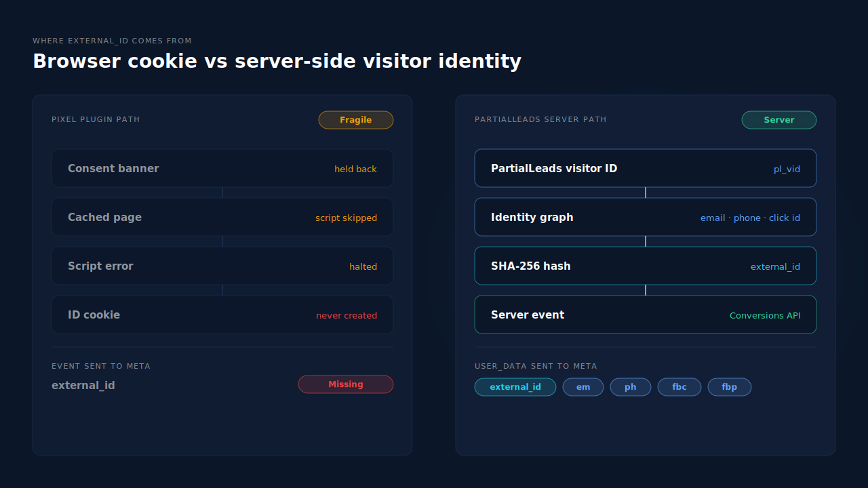
Task: Select the "Consent banner" step label
Action: [x=113, y=169]
